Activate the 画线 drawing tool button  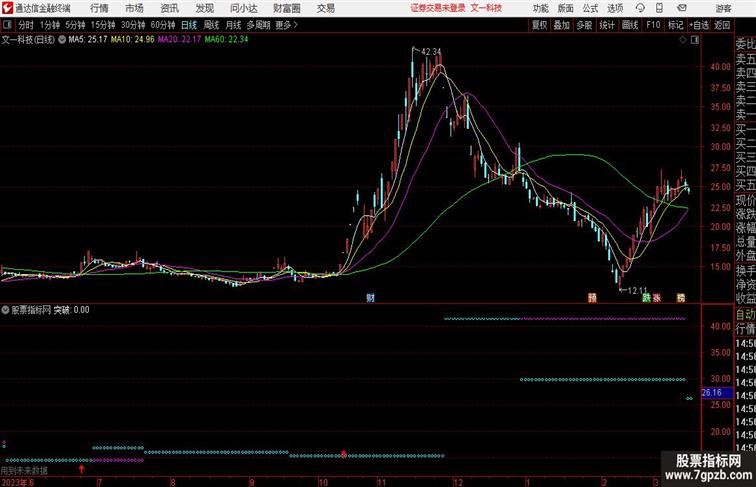click(x=630, y=25)
